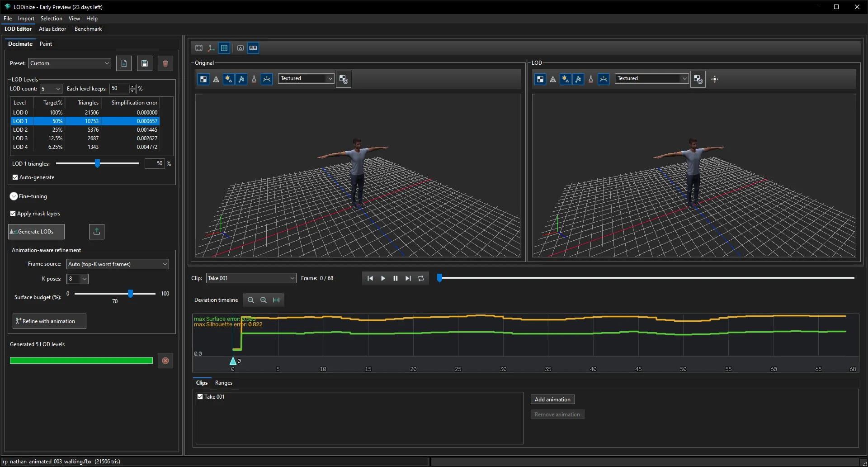The height and width of the screenshot is (467, 868).
Task: Open the Import menu
Action: [x=26, y=19]
